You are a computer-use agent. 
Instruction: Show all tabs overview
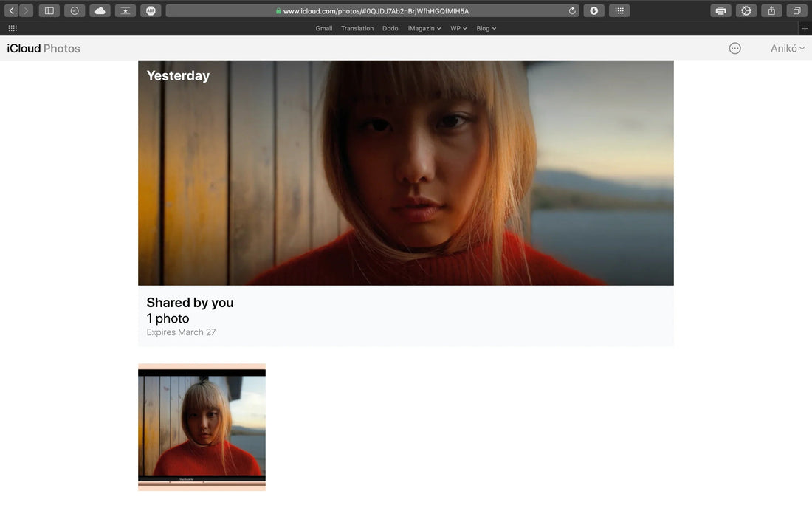coord(796,11)
